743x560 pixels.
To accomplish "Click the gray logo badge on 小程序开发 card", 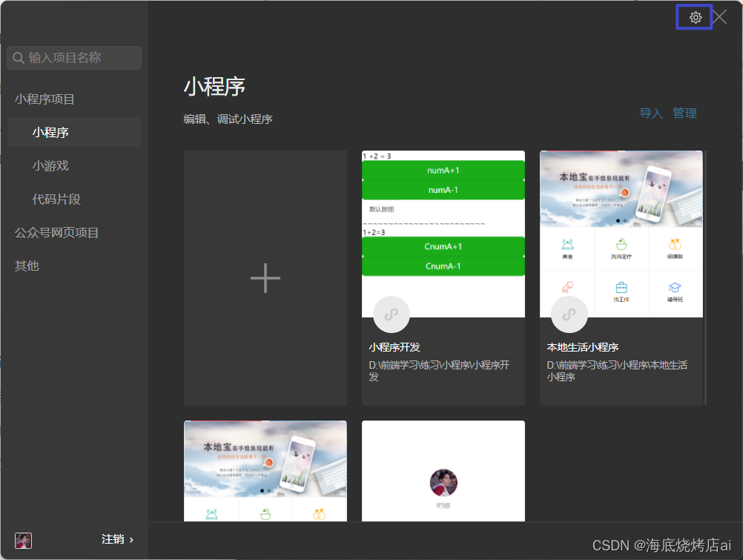I will pos(391,314).
